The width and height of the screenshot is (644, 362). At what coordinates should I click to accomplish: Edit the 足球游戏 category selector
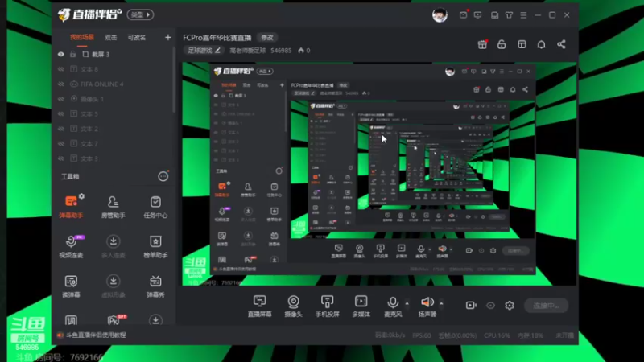pyautogui.click(x=204, y=51)
